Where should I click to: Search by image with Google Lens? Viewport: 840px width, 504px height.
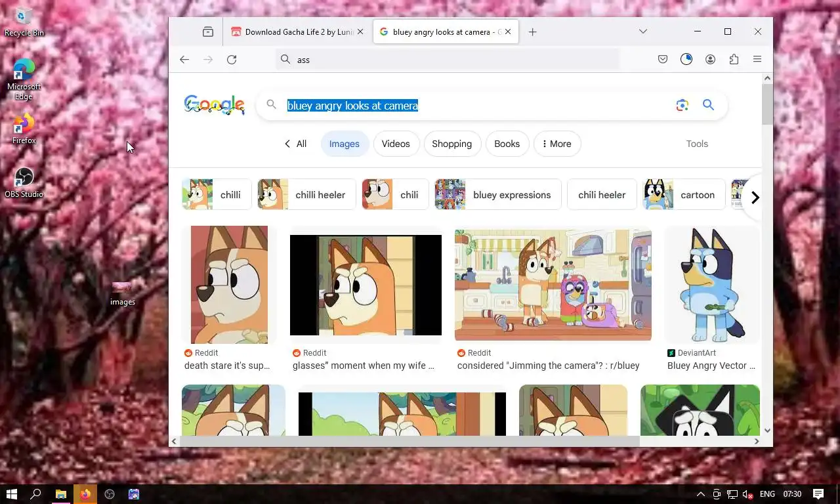point(682,105)
